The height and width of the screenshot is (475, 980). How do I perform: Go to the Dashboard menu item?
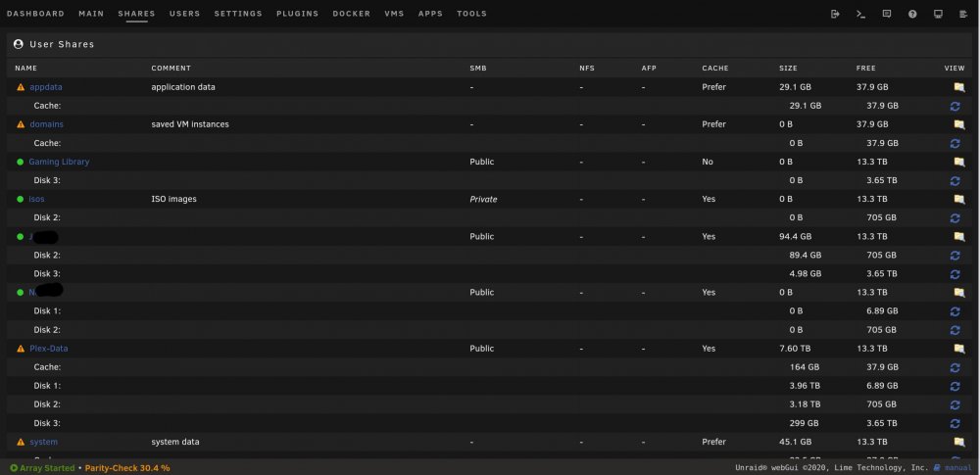35,14
